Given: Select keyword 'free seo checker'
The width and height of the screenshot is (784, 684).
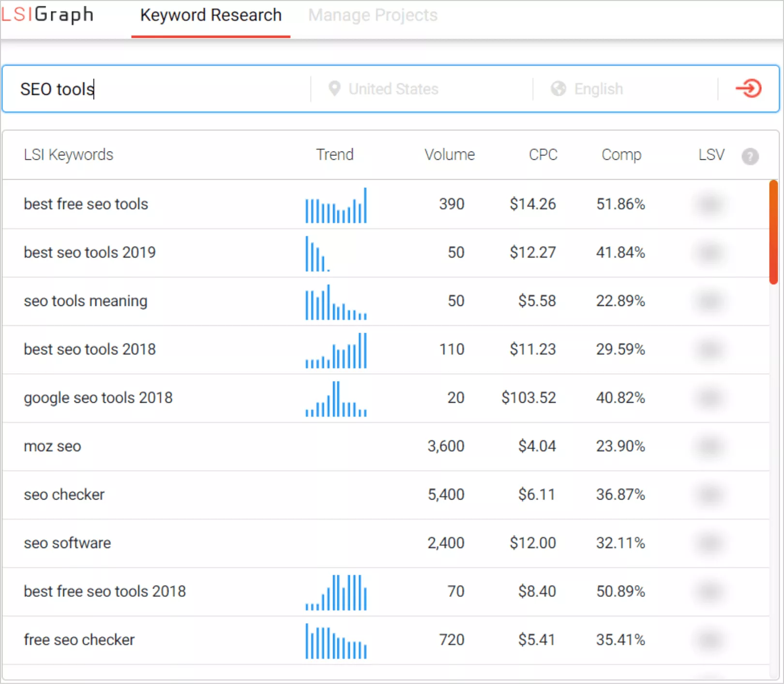Looking at the screenshot, I should coord(79,639).
